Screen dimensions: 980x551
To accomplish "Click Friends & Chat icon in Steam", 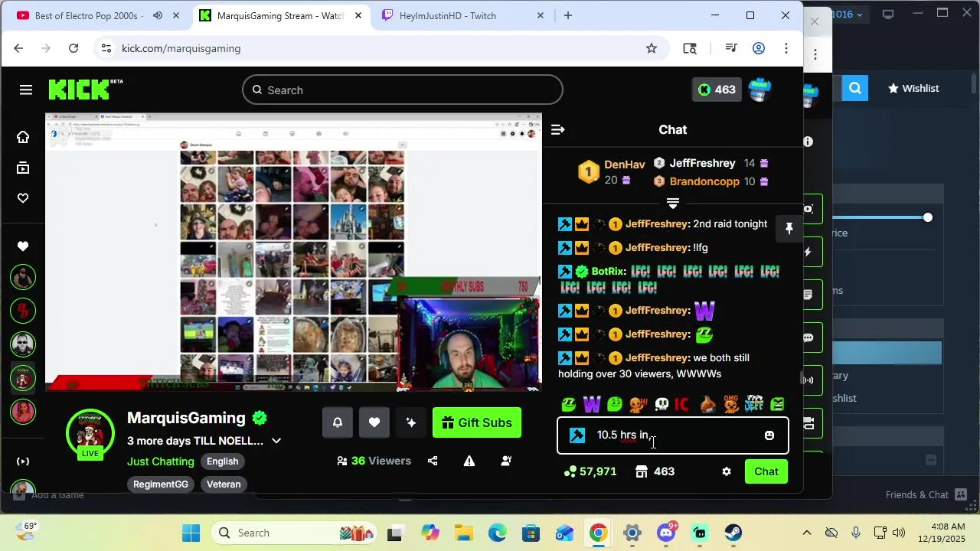I will click(961, 494).
